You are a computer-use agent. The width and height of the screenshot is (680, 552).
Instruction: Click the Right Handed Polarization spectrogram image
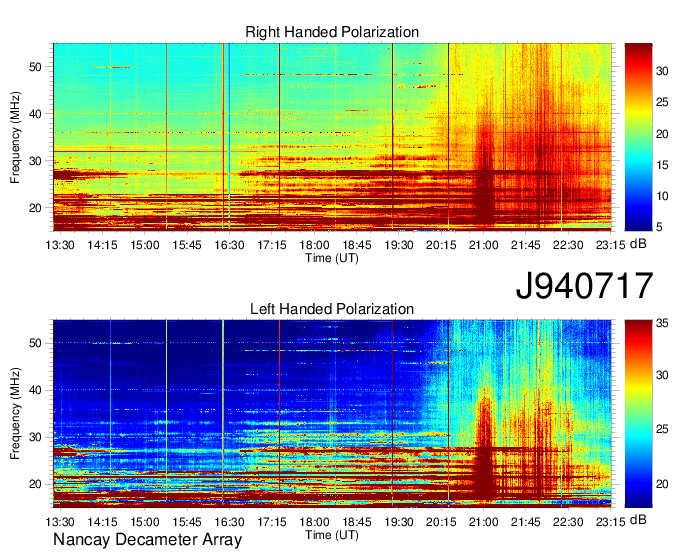pos(332,137)
